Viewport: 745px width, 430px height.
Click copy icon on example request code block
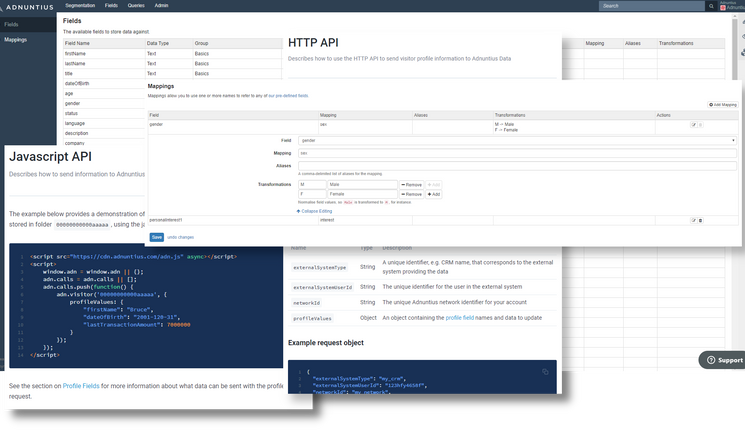click(545, 372)
